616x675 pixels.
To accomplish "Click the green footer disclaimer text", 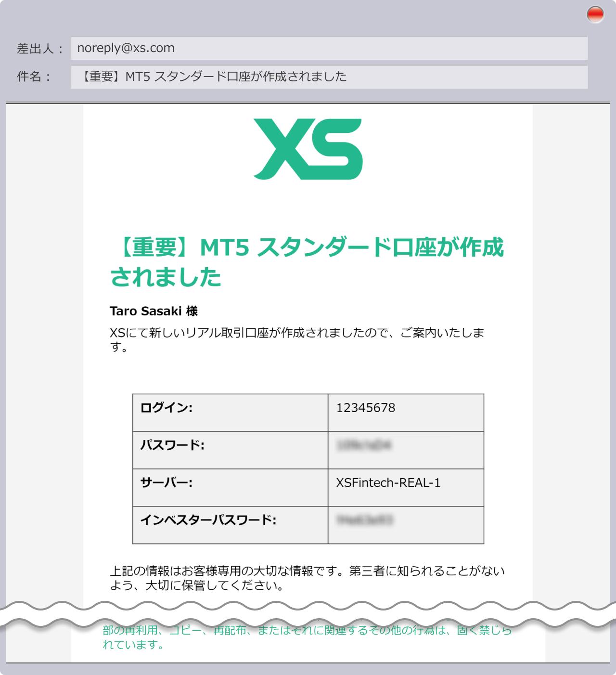I will 307,637.
